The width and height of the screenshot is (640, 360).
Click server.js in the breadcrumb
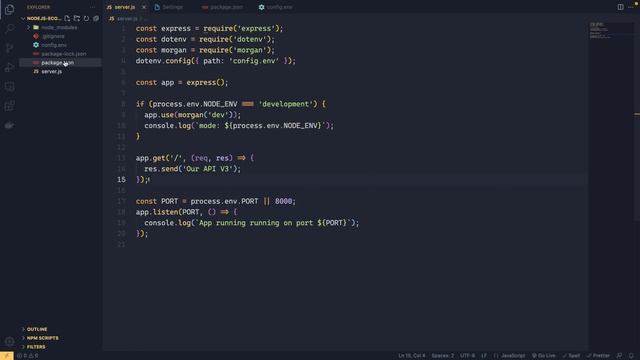point(127,19)
